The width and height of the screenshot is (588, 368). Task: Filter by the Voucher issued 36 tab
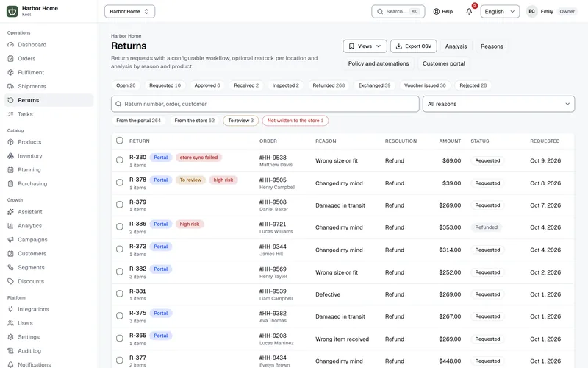[425, 85]
